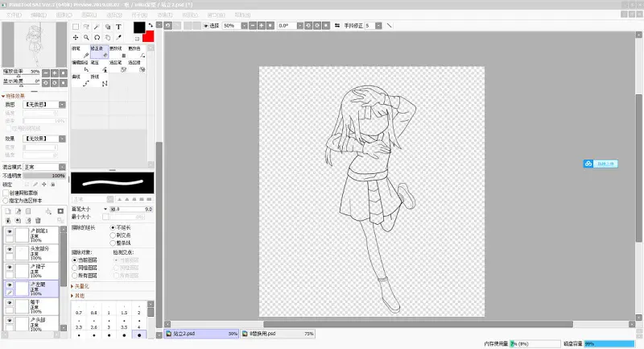Screen dimensions: 644x349
Task: Open the 手抖修正 stabilizer dropdown
Action: (x=378, y=26)
